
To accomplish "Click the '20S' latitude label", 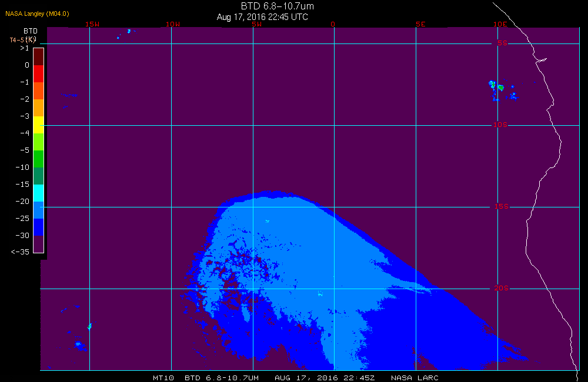I will click(x=502, y=288).
